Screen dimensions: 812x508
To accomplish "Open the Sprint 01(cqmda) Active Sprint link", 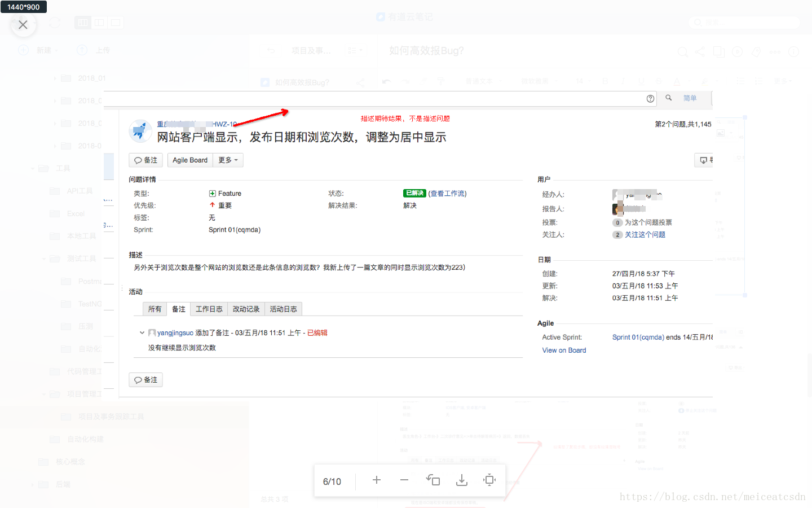I will pos(638,338).
